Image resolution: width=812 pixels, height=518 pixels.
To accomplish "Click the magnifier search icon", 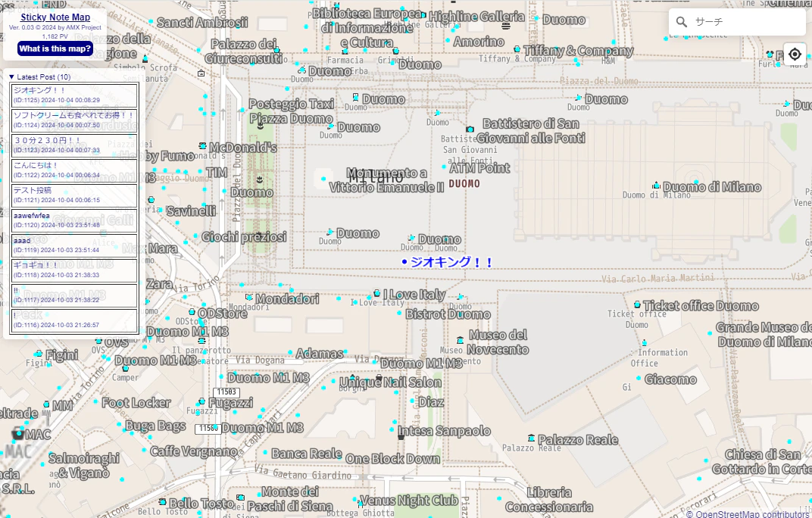I will click(x=682, y=22).
